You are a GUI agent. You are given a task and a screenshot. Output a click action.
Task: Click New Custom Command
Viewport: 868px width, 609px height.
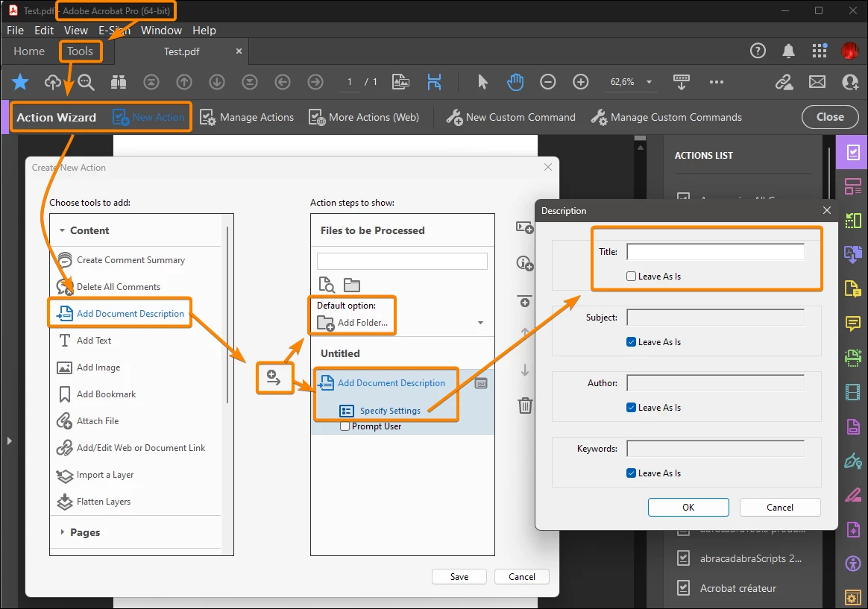coord(511,117)
